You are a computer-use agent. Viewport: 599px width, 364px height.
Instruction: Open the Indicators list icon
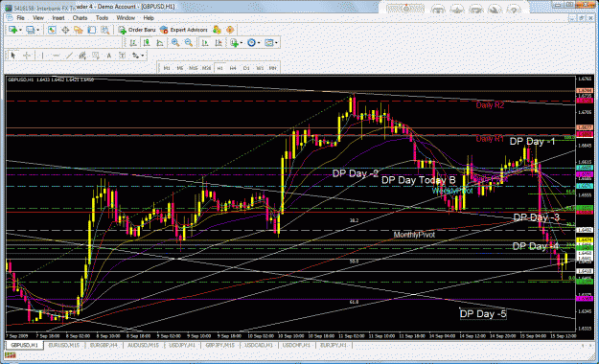234,43
